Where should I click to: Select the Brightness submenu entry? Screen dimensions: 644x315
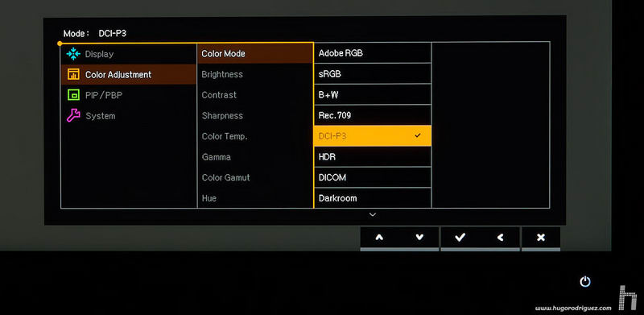click(x=255, y=74)
